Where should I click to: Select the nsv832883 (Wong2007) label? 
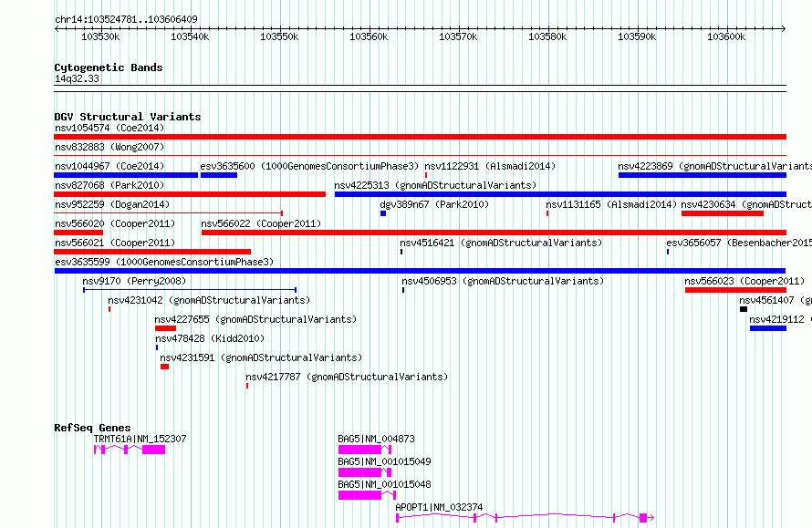point(109,147)
